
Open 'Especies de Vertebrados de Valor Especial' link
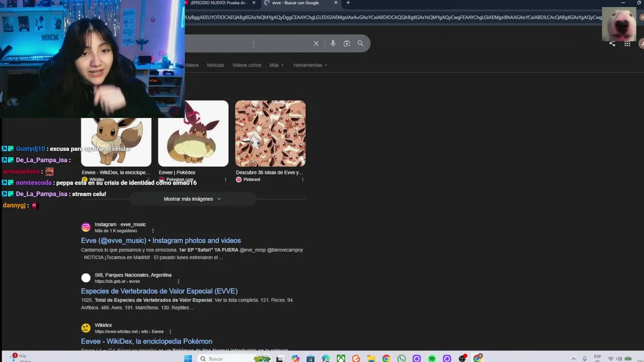click(159, 291)
